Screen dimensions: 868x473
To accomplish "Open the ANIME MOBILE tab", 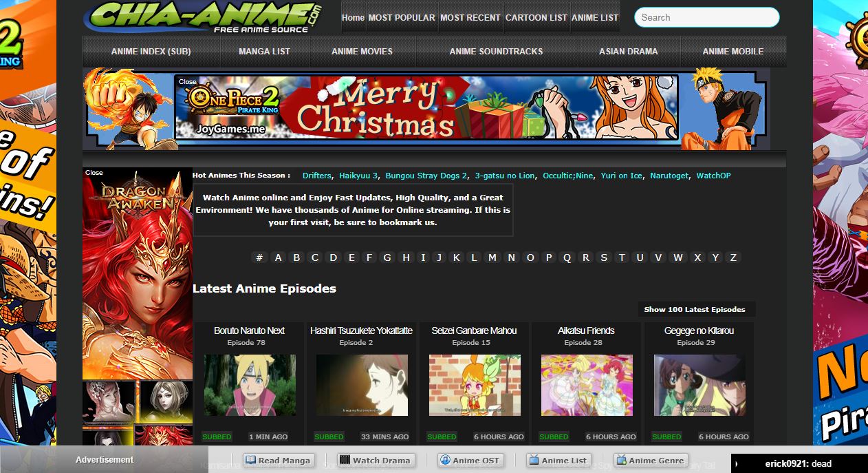I will point(733,51).
